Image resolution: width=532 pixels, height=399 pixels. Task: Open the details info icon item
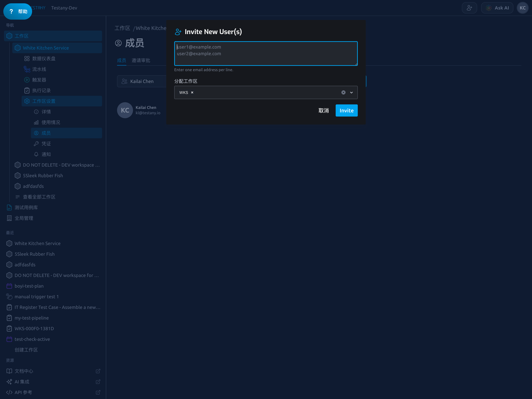pos(36,112)
